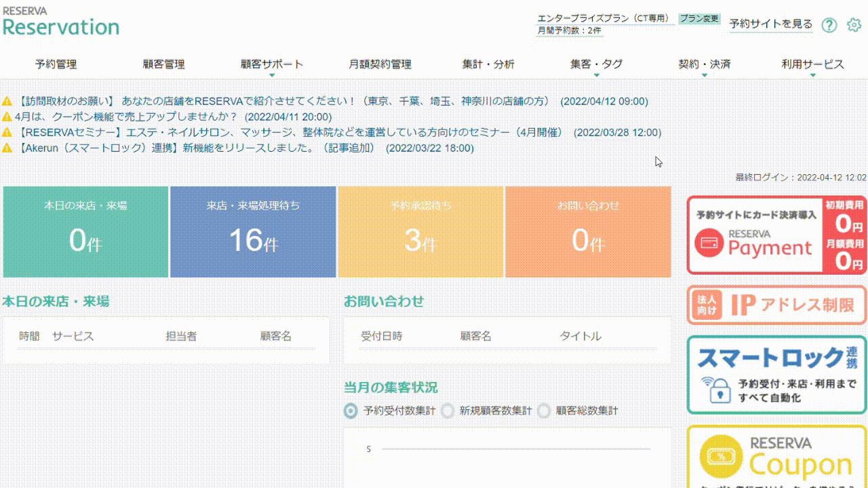The height and width of the screenshot is (488, 868).
Task: Click warning icon beside クーポン機能 notice
Action: point(7,117)
